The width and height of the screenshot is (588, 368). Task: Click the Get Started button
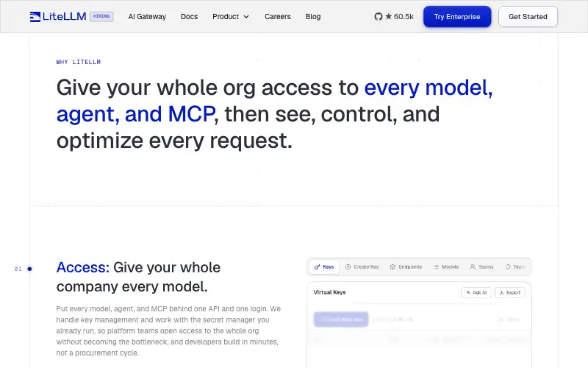point(528,16)
